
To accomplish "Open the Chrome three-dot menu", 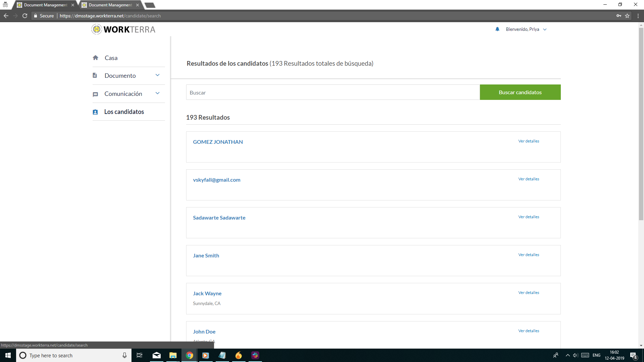I will click(638, 15).
